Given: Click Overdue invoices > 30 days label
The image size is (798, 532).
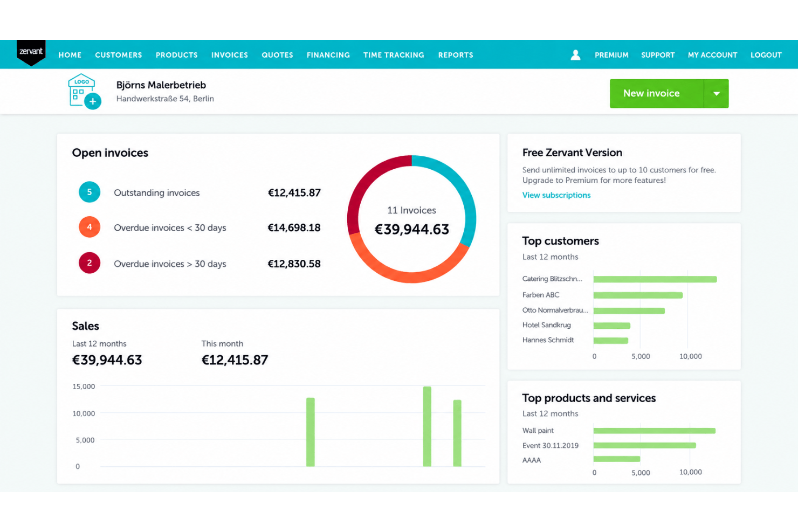Looking at the screenshot, I should [170, 264].
